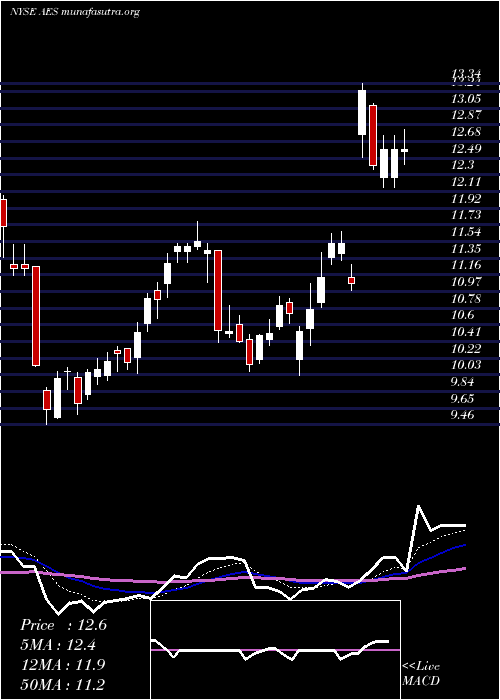The image size is (500, 700).
Task: Select the 10.97 price axis label
Action: click(466, 282)
